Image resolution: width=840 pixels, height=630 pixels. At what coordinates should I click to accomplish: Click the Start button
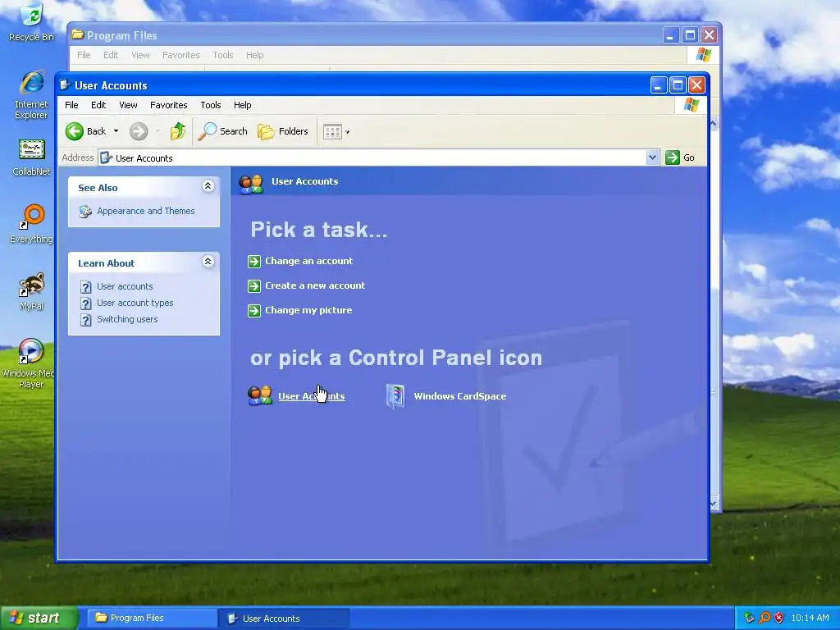point(39,619)
